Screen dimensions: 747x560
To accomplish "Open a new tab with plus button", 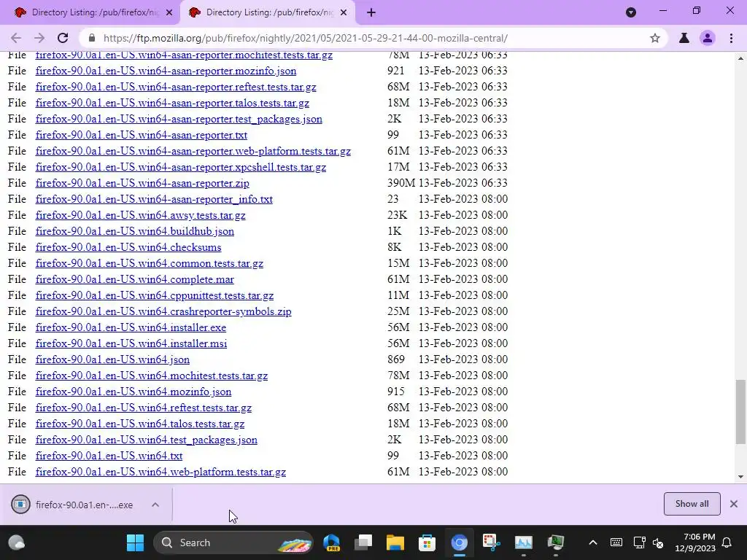I will (x=371, y=12).
